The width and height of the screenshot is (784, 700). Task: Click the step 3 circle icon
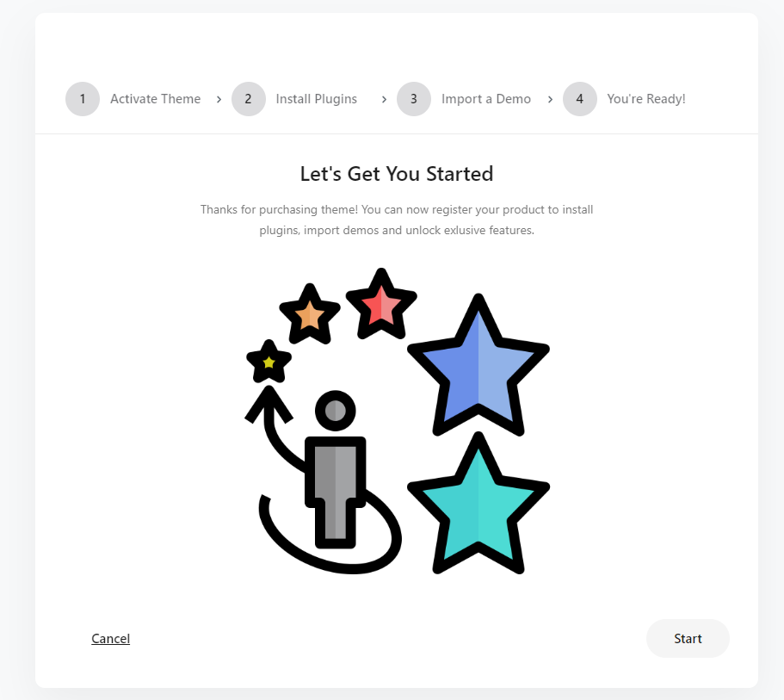[414, 99]
